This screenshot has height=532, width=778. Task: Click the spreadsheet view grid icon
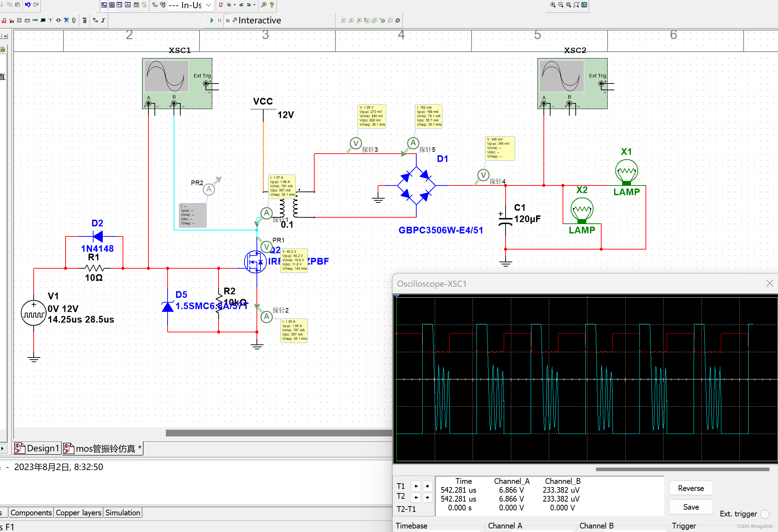click(112, 5)
